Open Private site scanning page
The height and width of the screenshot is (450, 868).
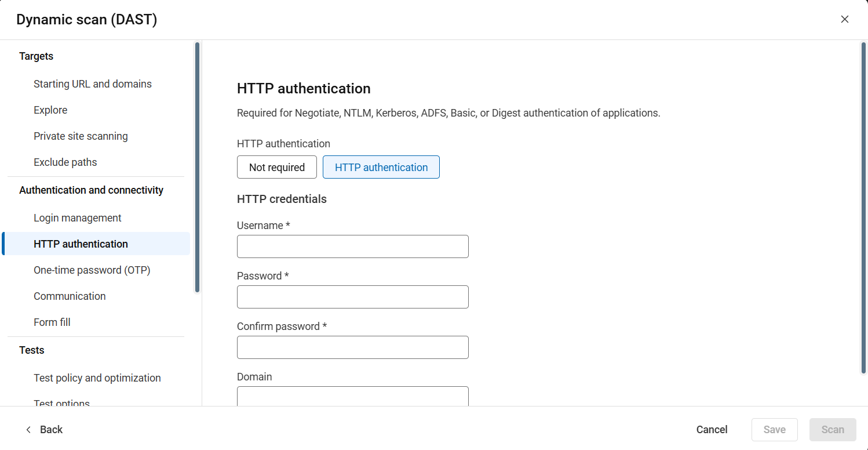pyautogui.click(x=81, y=136)
